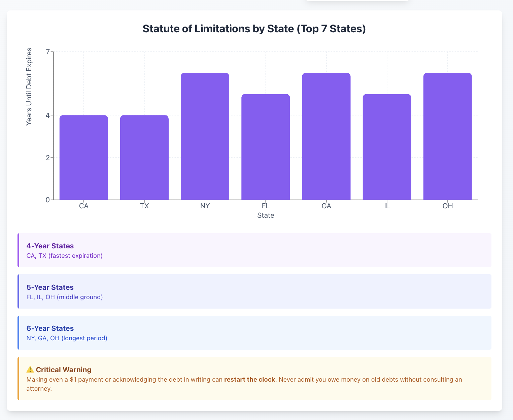Click the OH bar in the chart
The height and width of the screenshot is (420, 513).
447,136
